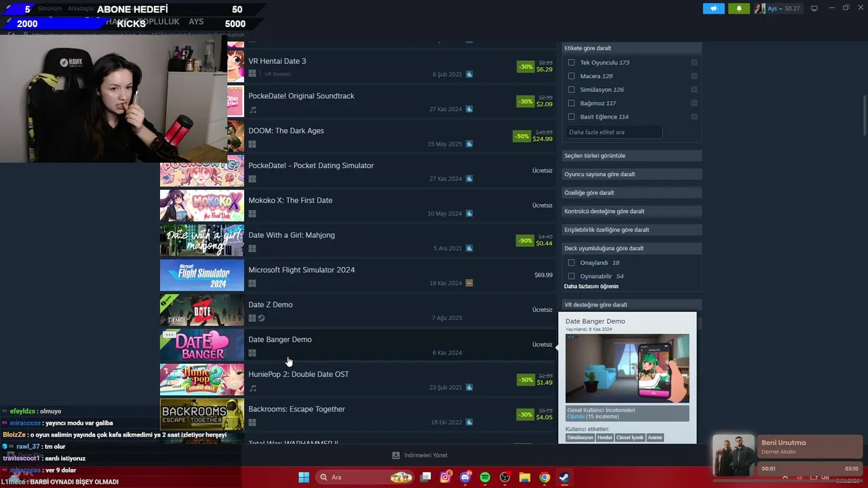Screen dimensions: 868x488
Task: Collapse the Etikete göre daralt section
Action: click(x=631, y=48)
